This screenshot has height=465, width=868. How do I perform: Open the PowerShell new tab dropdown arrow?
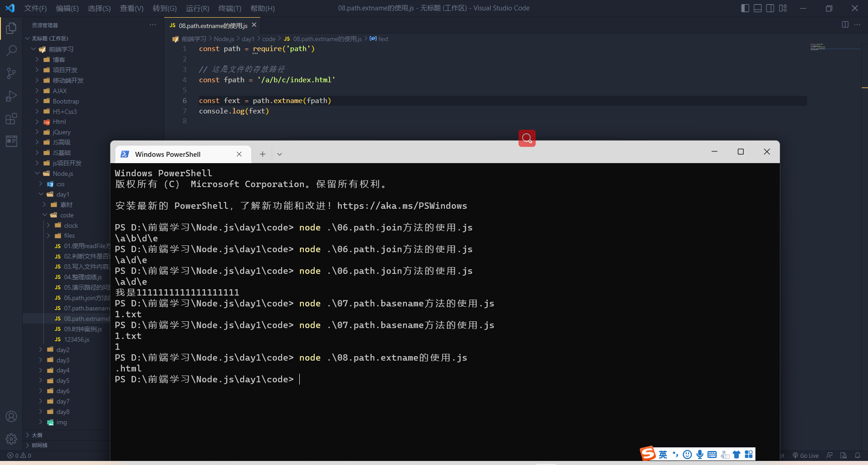tap(279, 154)
